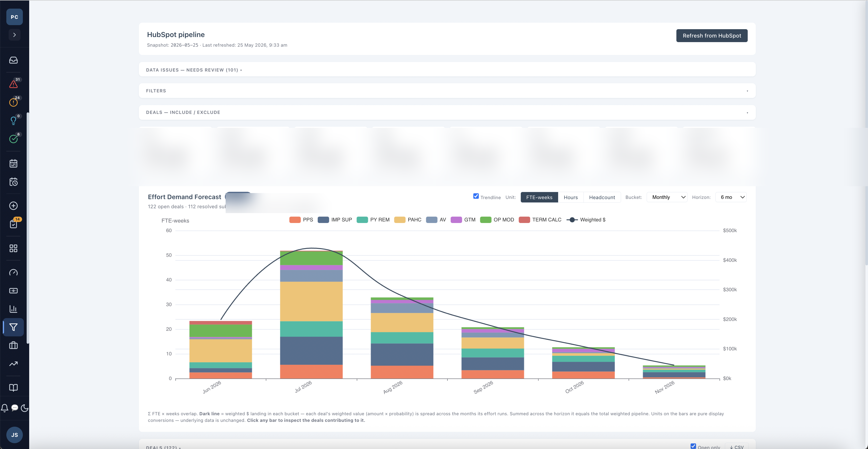Toggle OP MOD series in legend

click(x=497, y=220)
